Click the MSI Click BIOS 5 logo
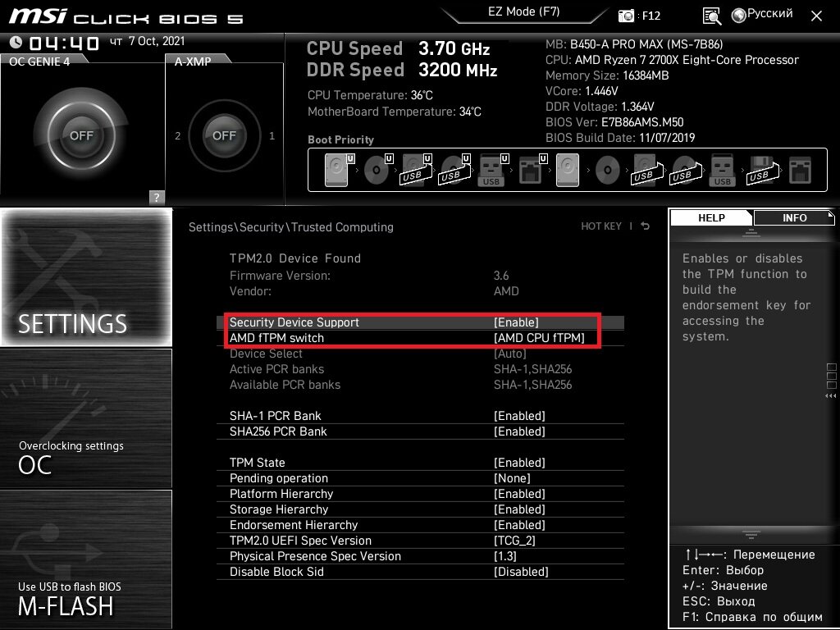This screenshot has width=840, height=630. coord(126,16)
